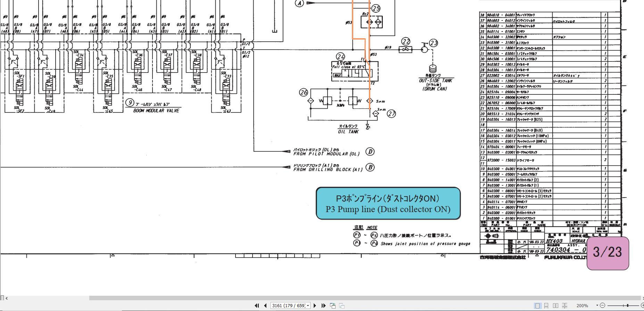Viewport: 644px width, 311px height.
Task: Click the OUT-SIDE TANK label
Action: [436, 81]
